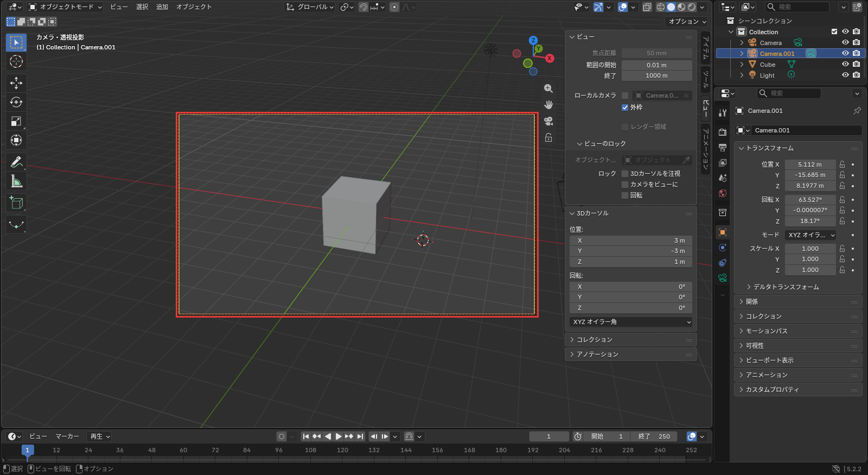The image size is (868, 475).
Task: Open the 追加 menu in viewport header
Action: (x=162, y=7)
